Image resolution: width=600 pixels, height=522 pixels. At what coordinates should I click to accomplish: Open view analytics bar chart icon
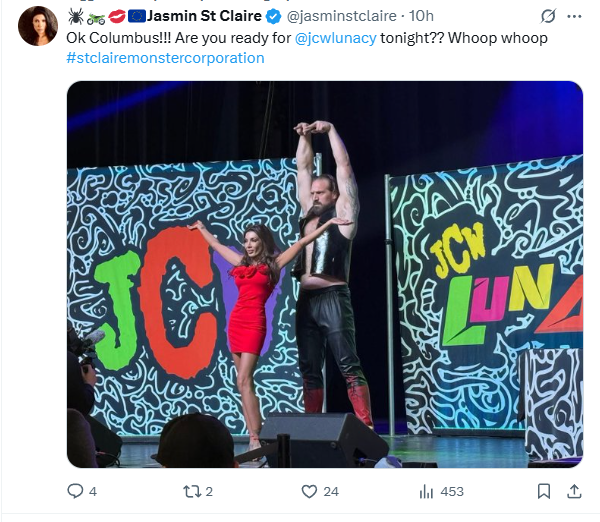(425, 491)
